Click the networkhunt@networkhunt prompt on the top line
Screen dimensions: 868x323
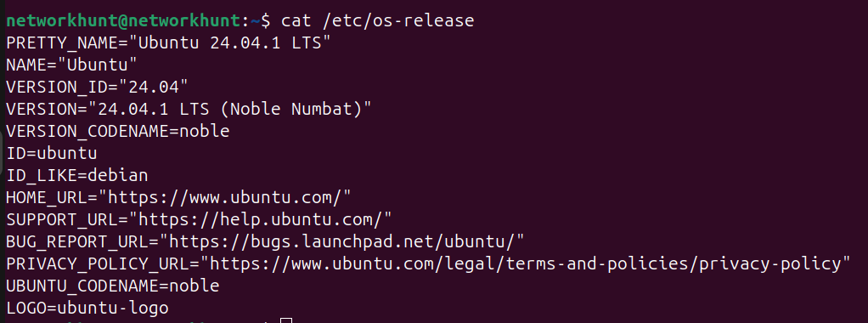[x=124, y=21]
